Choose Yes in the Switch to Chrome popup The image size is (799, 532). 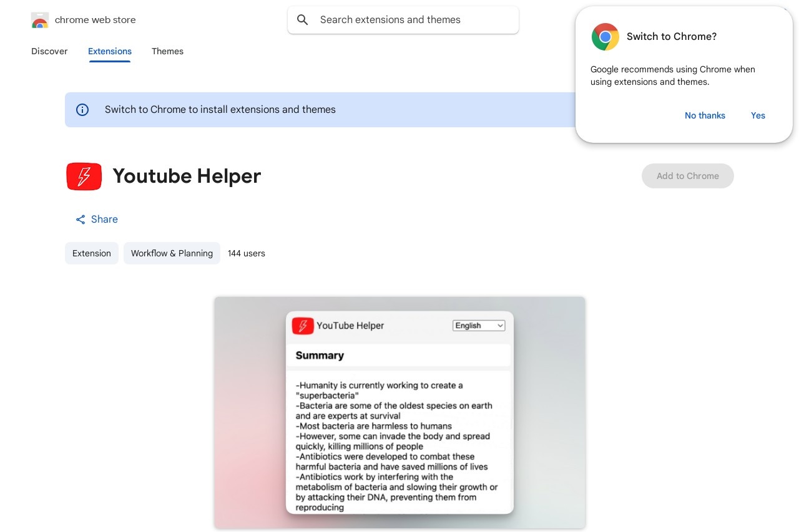click(x=758, y=115)
